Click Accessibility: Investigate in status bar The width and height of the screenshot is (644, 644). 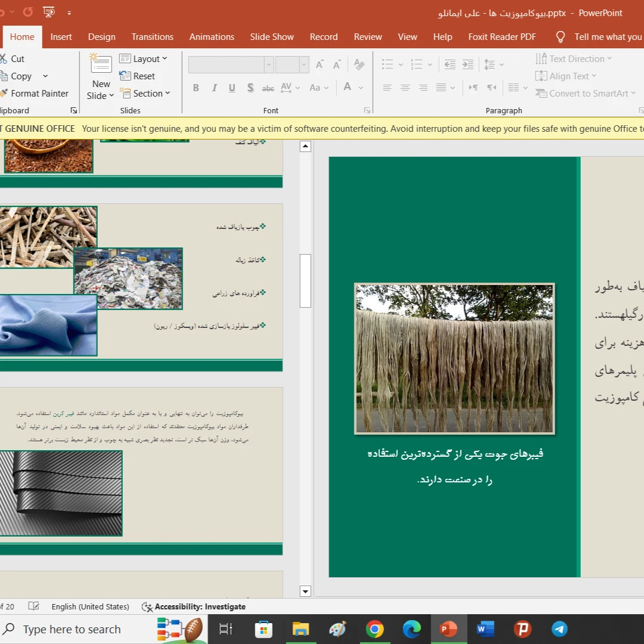click(x=194, y=606)
